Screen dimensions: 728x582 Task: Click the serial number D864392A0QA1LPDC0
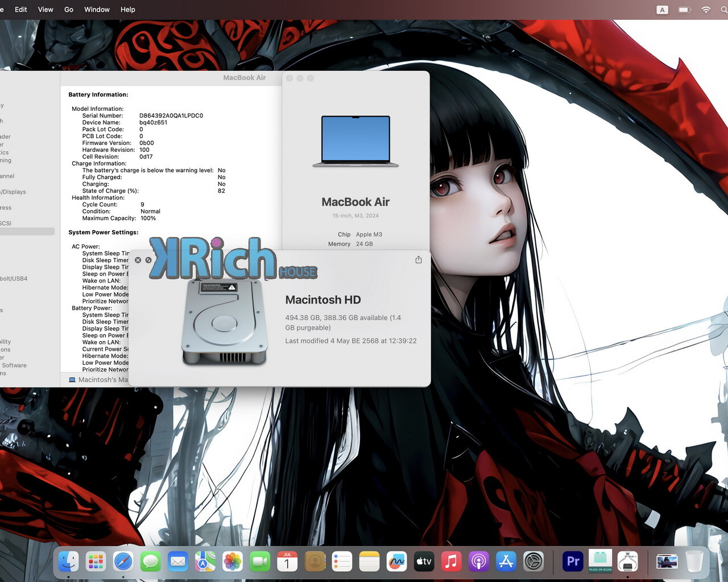click(x=171, y=115)
